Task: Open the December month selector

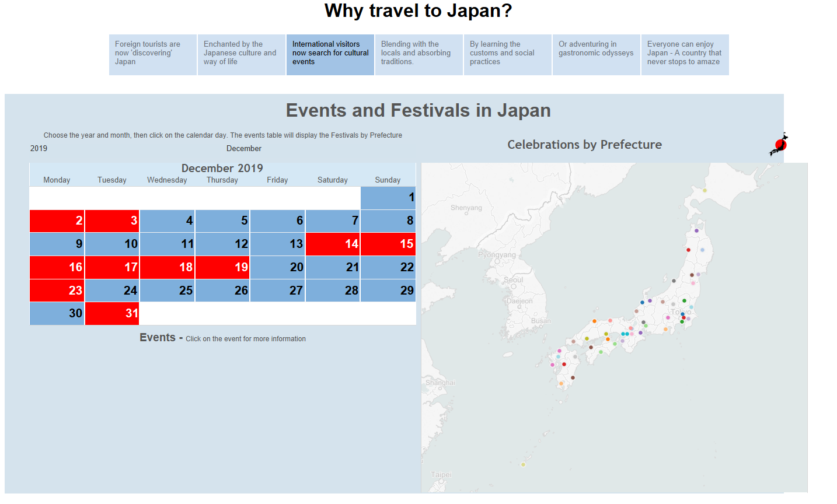Action: [x=243, y=148]
